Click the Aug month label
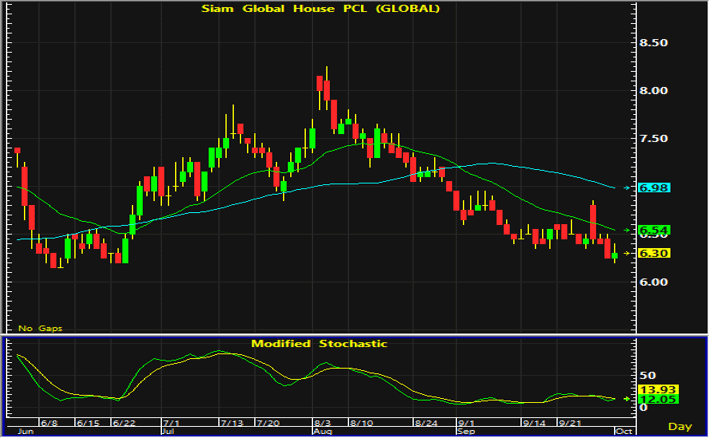 point(322,431)
